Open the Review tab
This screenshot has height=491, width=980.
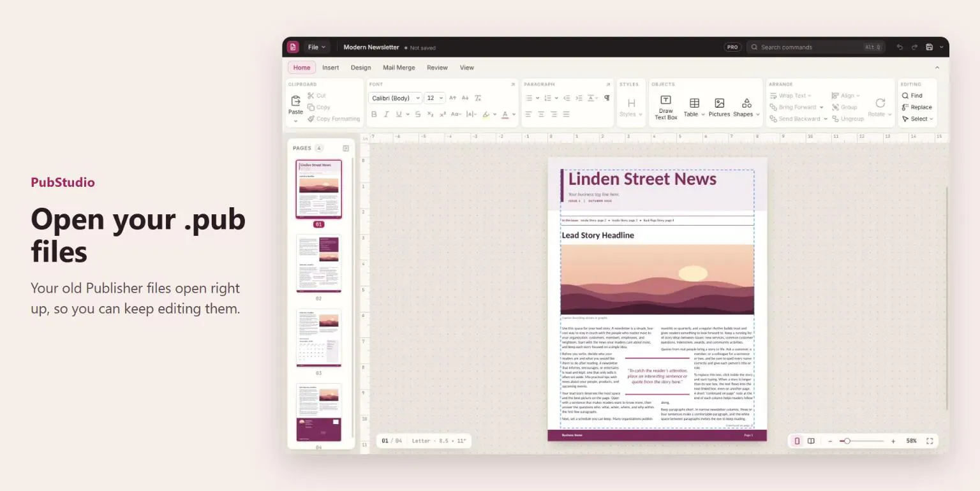click(x=437, y=68)
